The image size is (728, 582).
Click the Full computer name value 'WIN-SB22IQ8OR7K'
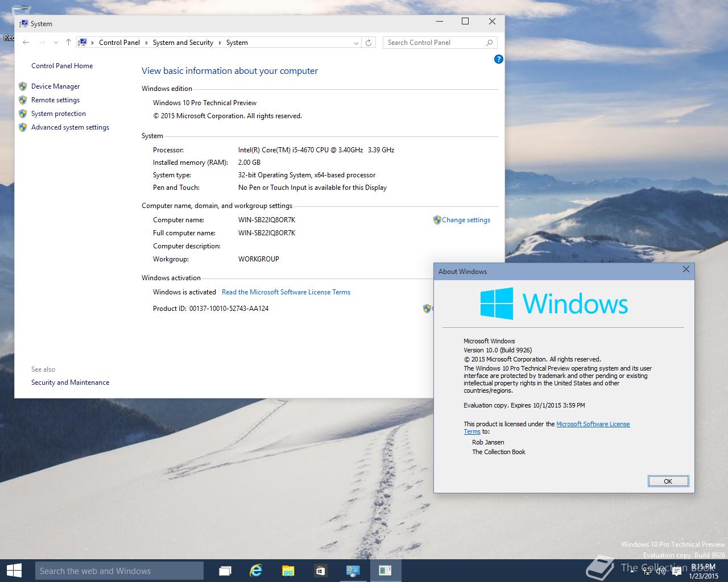tap(267, 233)
